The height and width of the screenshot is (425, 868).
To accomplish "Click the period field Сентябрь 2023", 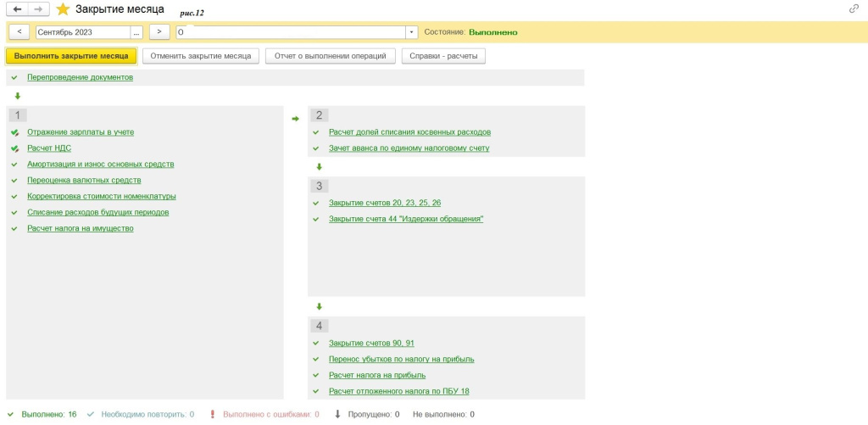I will [81, 32].
